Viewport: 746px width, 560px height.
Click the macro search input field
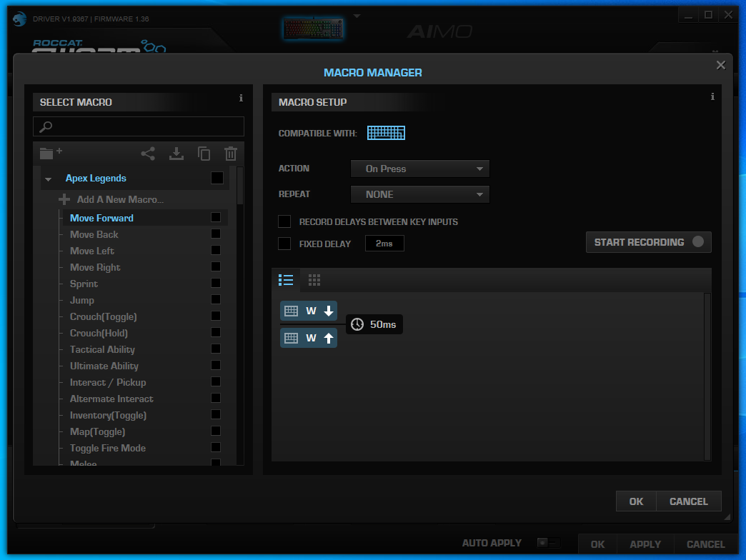tap(139, 126)
